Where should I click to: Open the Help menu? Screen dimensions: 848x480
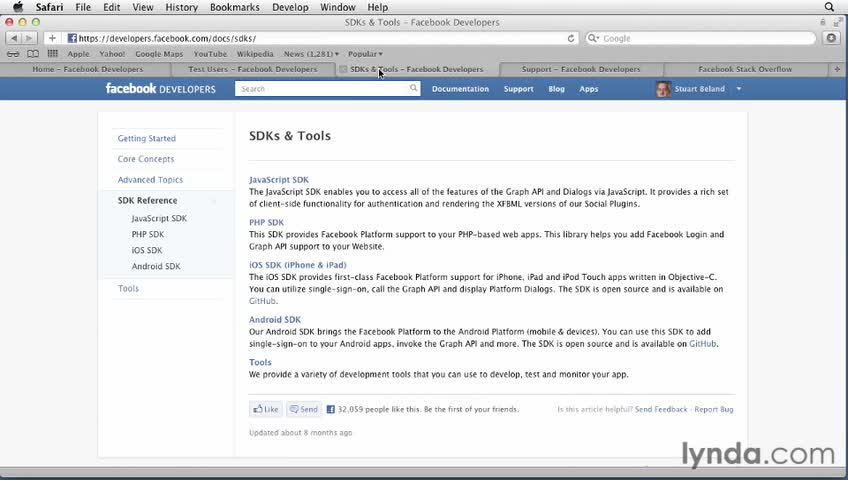[x=377, y=7]
